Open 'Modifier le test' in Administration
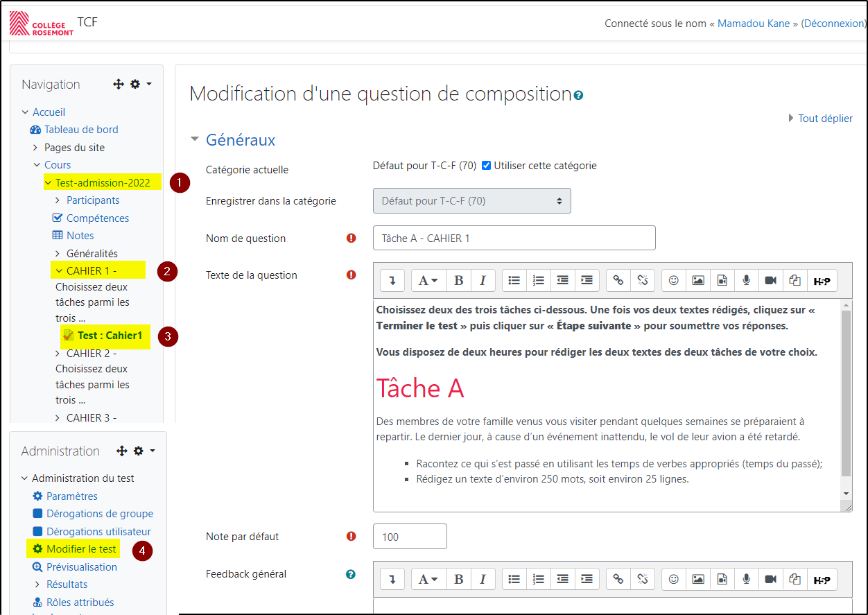The height and width of the screenshot is (615, 868). [81, 549]
